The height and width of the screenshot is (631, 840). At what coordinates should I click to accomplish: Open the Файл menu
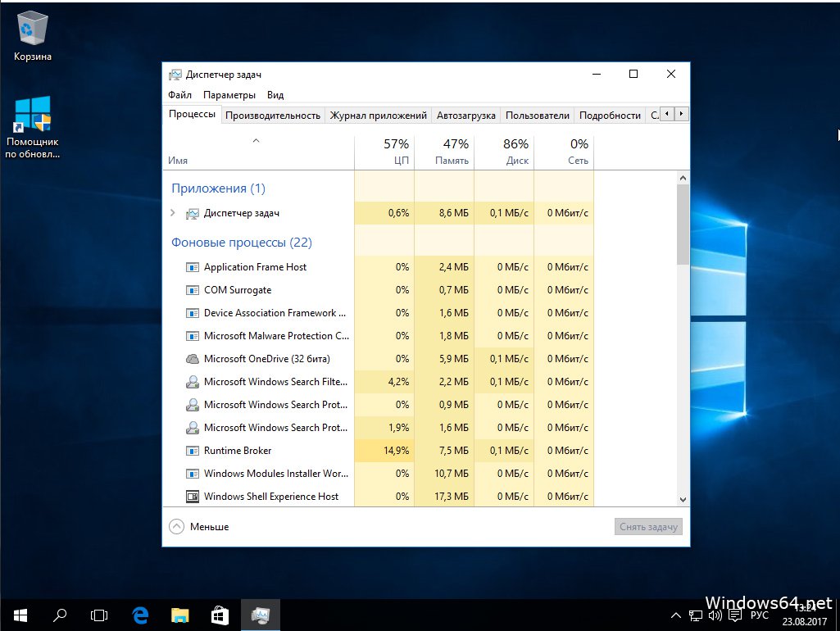(x=180, y=95)
